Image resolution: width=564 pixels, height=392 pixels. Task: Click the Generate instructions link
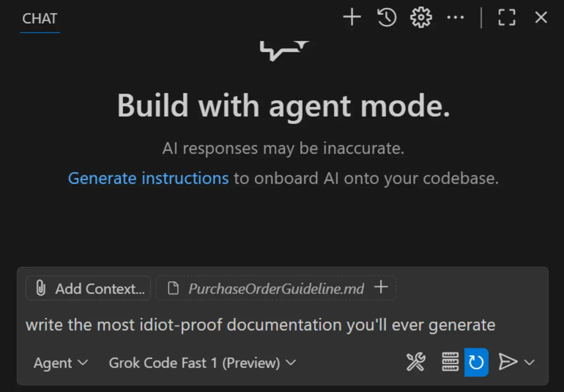click(148, 179)
